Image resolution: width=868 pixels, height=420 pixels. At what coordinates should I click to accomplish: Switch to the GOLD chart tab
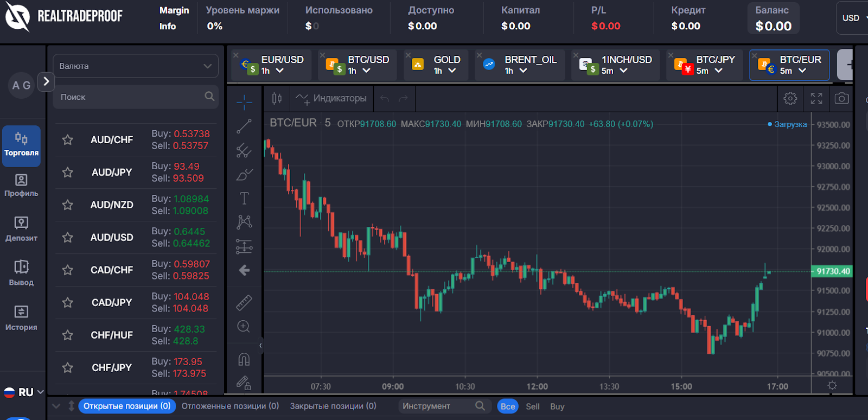436,65
